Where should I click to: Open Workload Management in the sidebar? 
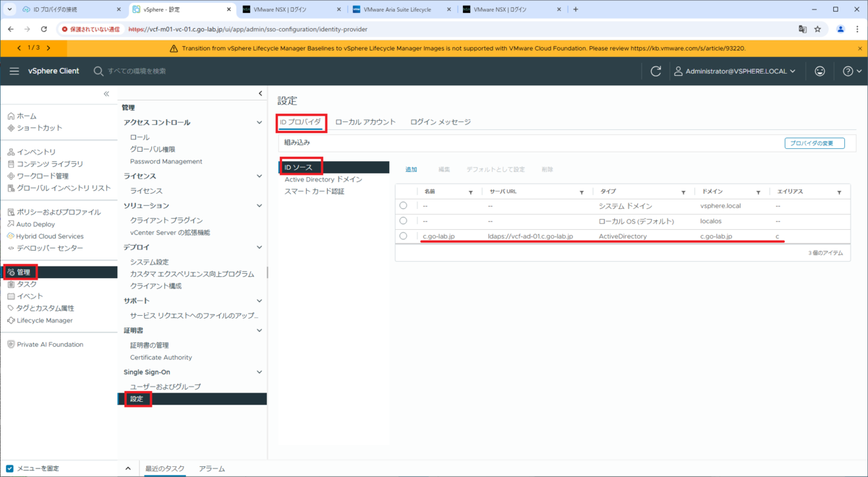point(43,176)
